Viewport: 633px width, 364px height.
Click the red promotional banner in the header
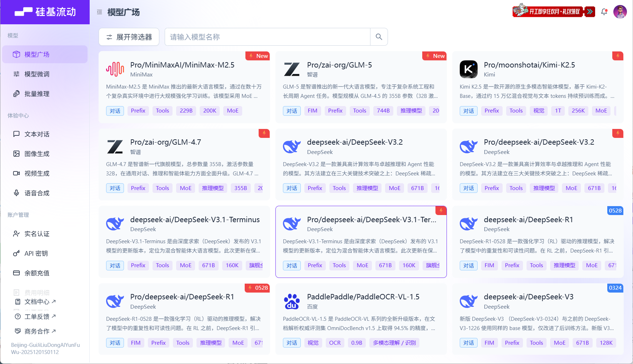(x=554, y=11)
